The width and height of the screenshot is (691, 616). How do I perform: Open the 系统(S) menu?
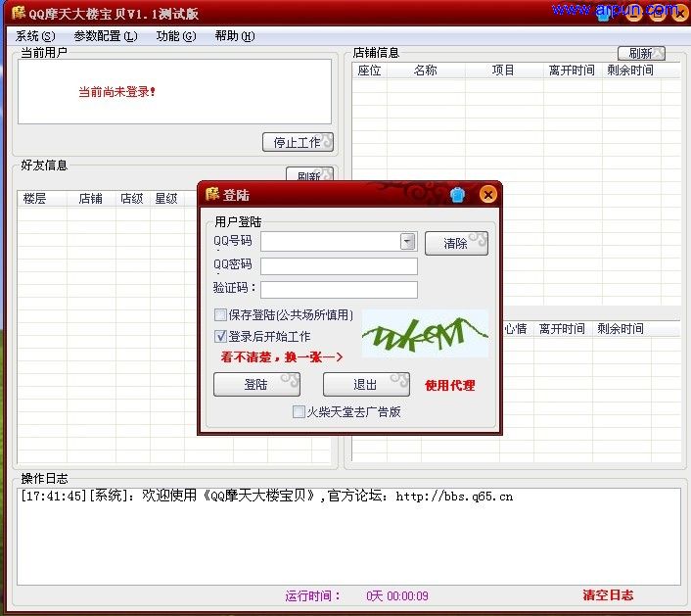(x=35, y=36)
